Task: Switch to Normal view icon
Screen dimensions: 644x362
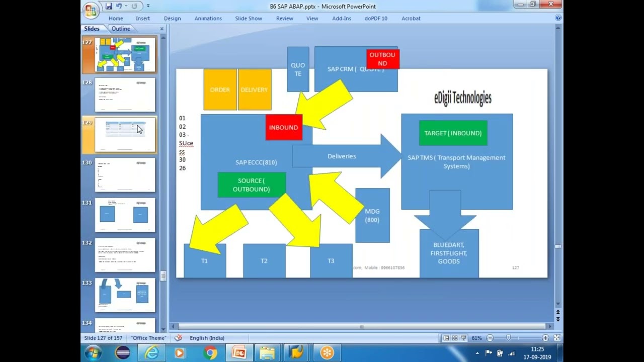Action: [446, 338]
